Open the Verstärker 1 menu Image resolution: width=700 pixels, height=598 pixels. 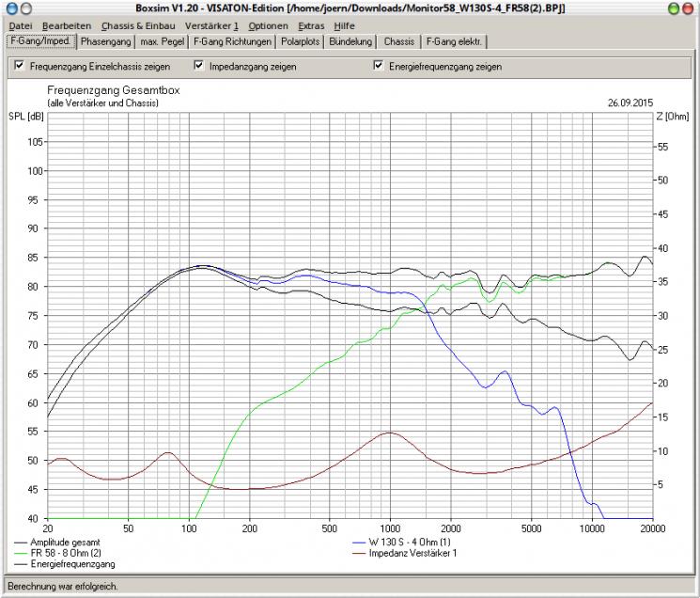coord(211,26)
